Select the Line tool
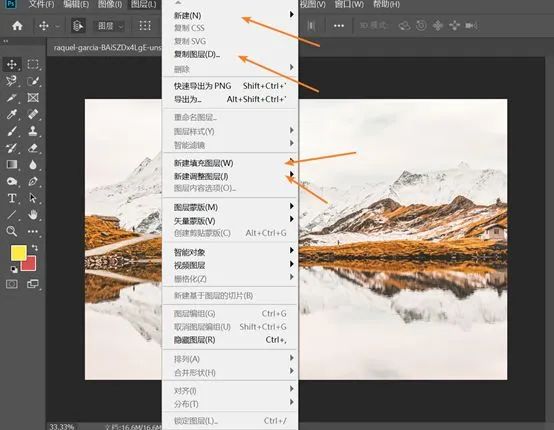Screen dimensions: 554x430 (x=12, y=214)
